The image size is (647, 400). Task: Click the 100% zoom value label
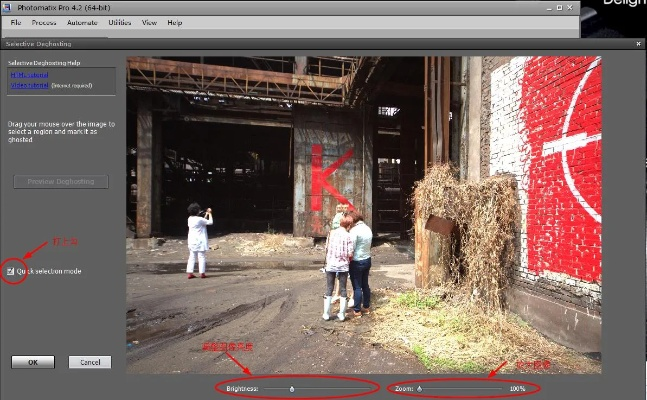pyautogui.click(x=517, y=388)
